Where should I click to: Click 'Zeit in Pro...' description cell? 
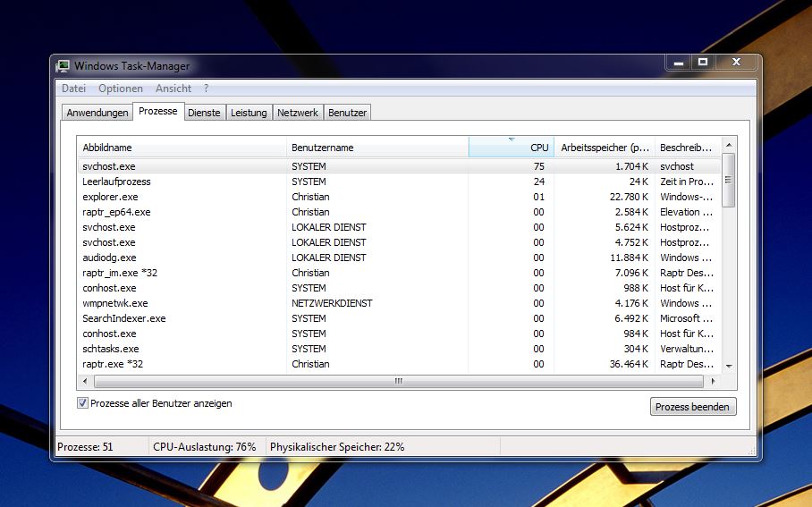pyautogui.click(x=687, y=182)
